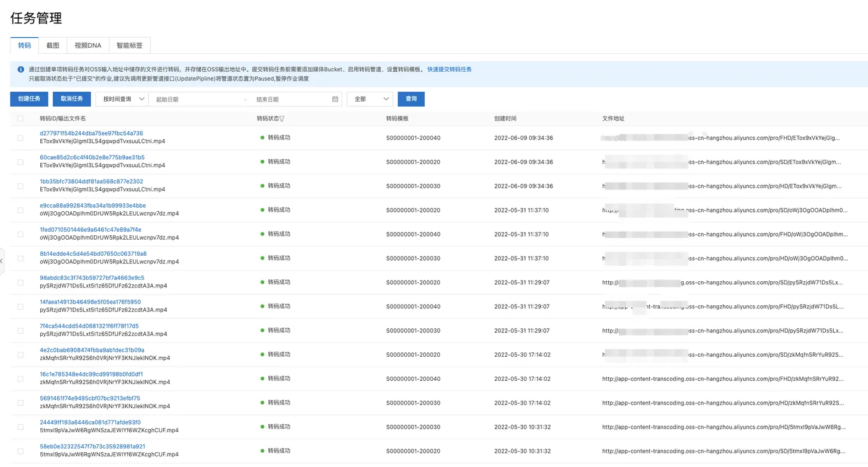Click file address in the 24449ff1 row

point(724,427)
